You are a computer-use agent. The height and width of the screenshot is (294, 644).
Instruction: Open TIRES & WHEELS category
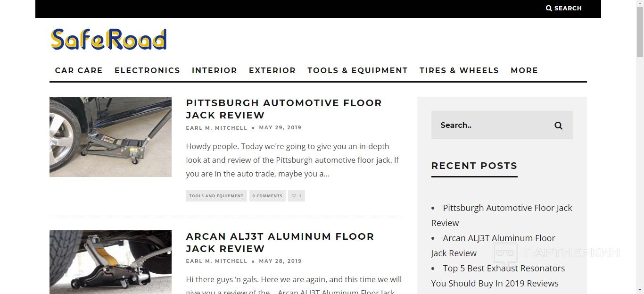point(459,70)
